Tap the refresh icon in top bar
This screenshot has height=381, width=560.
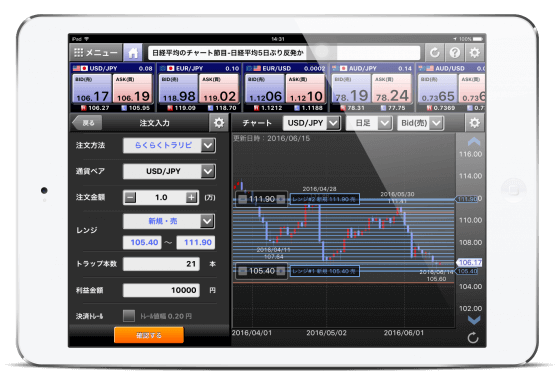[434, 53]
